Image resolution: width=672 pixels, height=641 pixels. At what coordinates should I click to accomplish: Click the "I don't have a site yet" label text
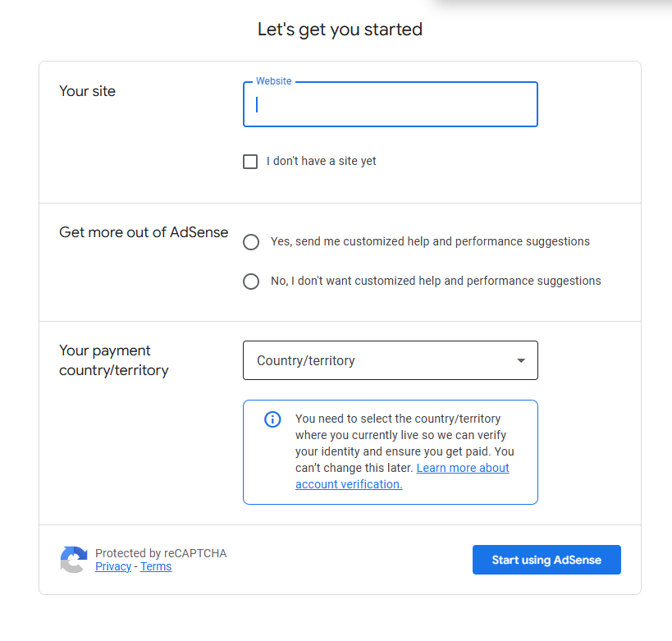322,162
